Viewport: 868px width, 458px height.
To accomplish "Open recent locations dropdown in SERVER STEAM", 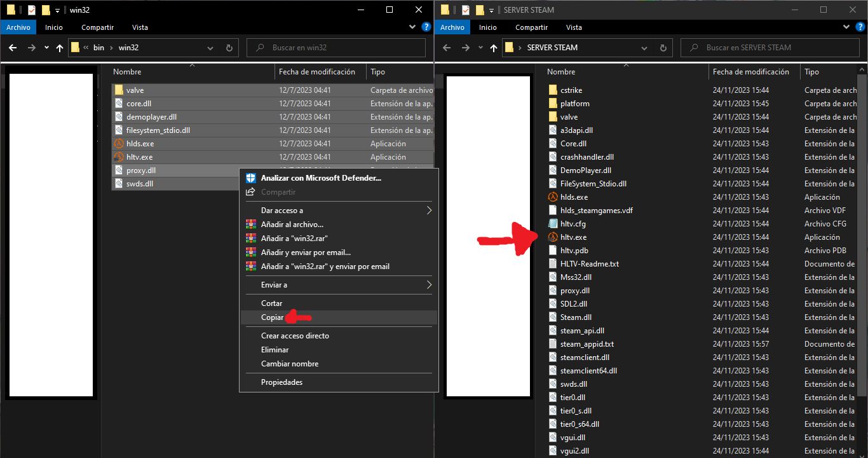I will point(480,48).
